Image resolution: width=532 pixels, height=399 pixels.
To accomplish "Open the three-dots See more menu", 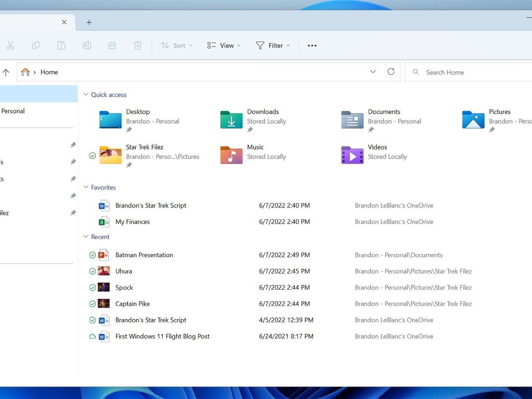I will pos(312,45).
